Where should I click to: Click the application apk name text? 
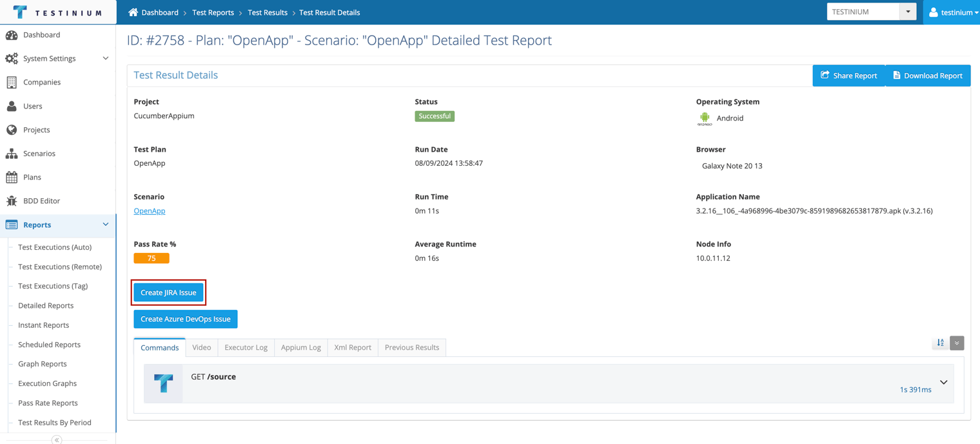(x=814, y=211)
